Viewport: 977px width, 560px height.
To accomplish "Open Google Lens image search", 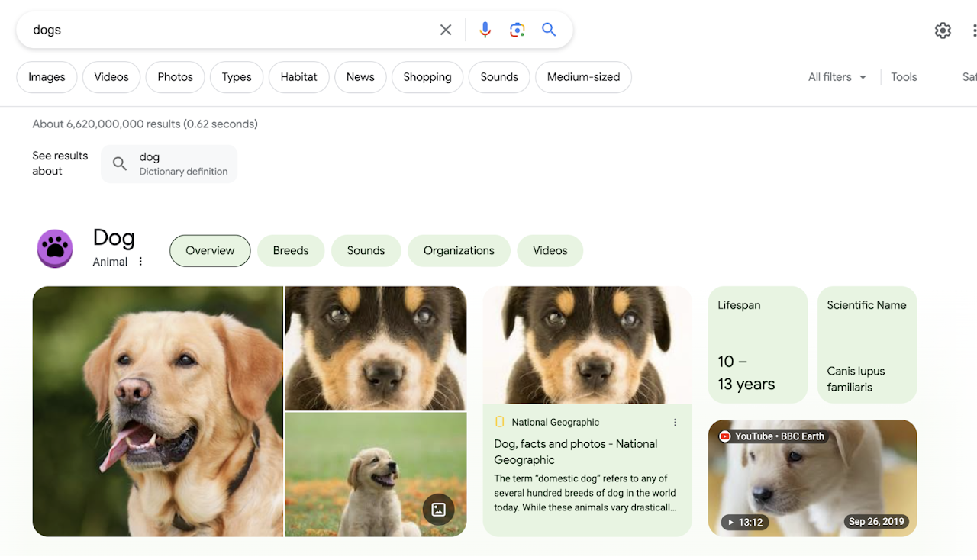I will point(517,29).
